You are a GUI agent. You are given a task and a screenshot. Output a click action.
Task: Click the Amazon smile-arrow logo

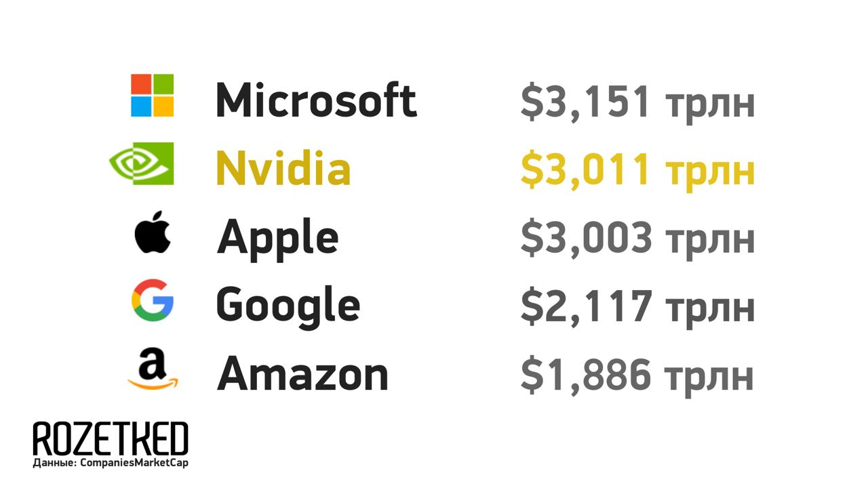153,369
